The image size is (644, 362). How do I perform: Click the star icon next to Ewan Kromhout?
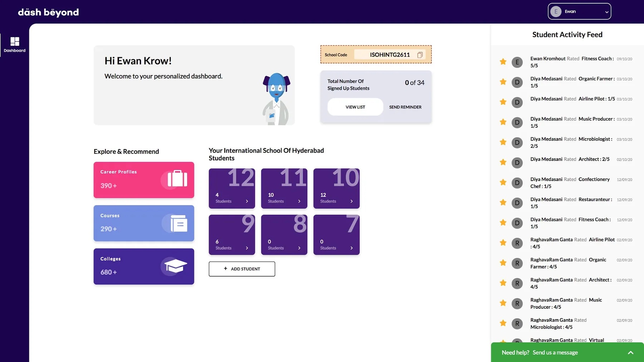(503, 62)
